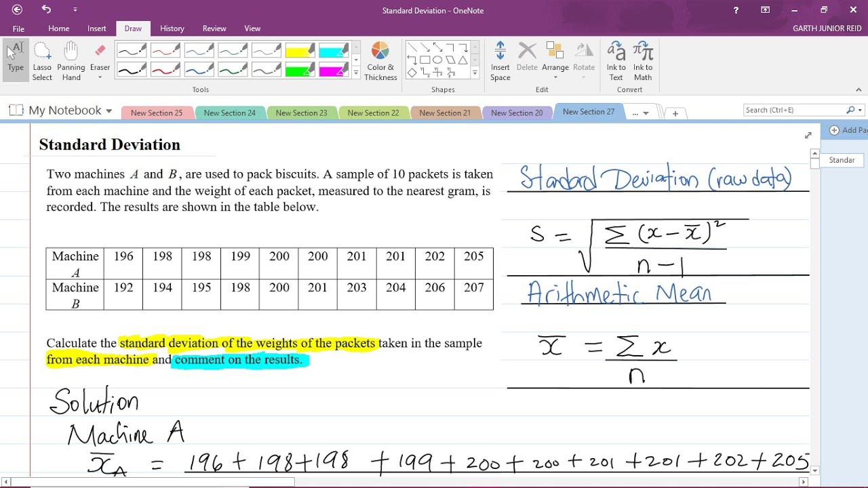The image size is (868, 488).
Task: Open Help with the question mark
Action: [736, 10]
